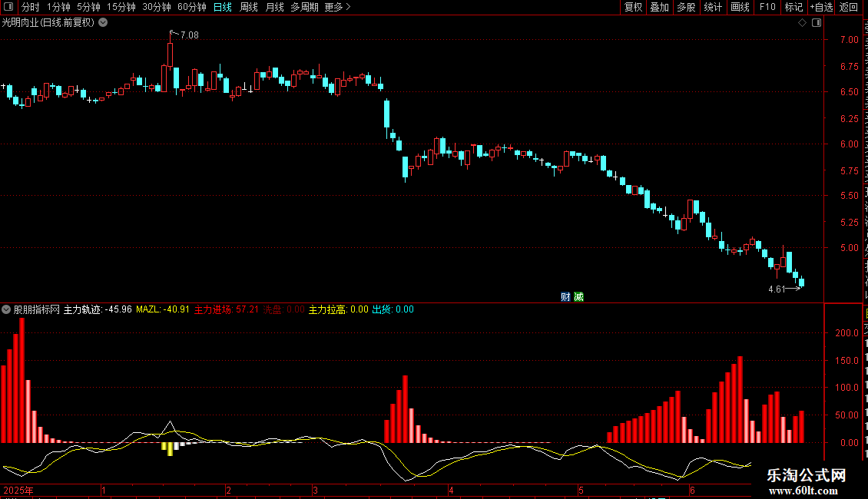Select the 15分钟 period tab
The width and height of the screenshot is (868, 499).
pyautogui.click(x=121, y=7)
